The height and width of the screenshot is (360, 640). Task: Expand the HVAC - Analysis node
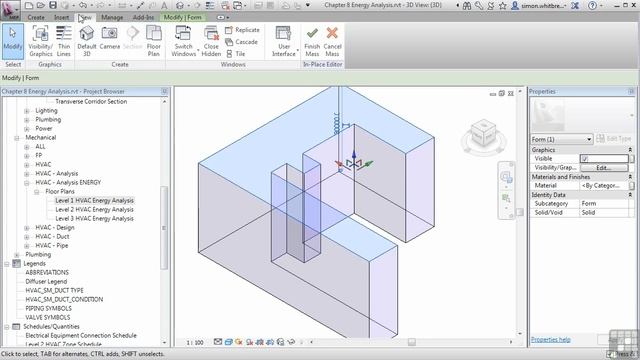(x=27, y=174)
